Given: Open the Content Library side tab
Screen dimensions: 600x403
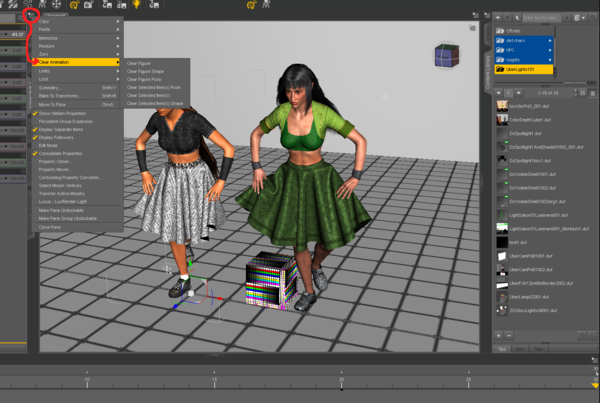Looking at the screenshot, I should point(488,71).
